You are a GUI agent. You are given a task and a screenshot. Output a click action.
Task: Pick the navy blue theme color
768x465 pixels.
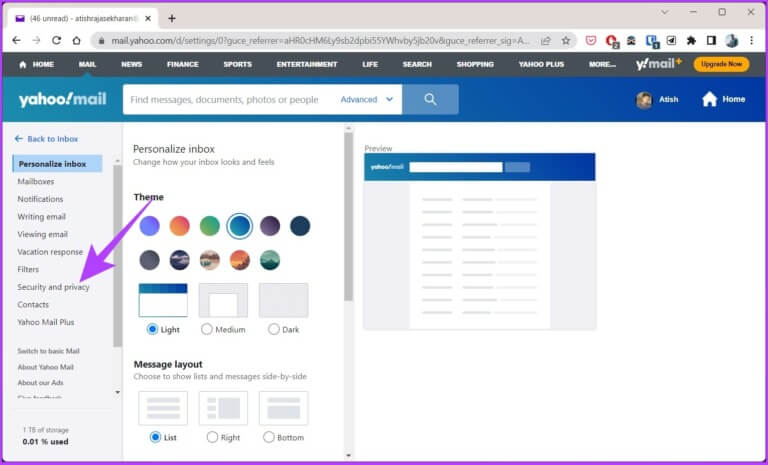tap(300, 226)
